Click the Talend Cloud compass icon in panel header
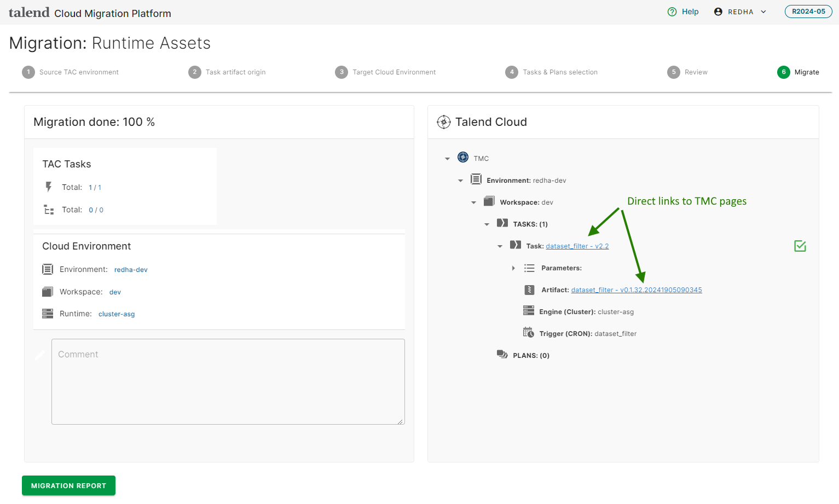 [444, 122]
